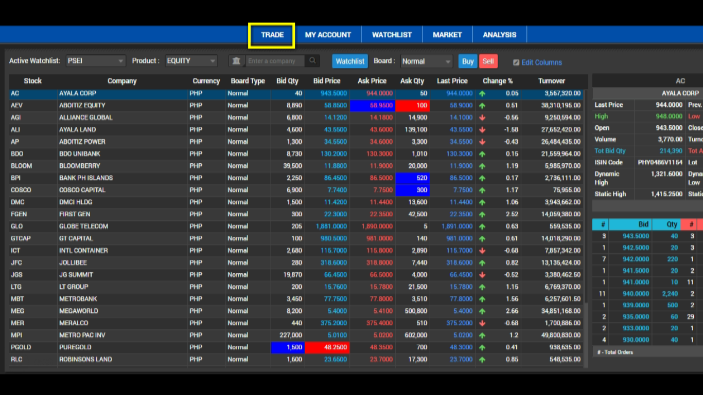Image resolution: width=703 pixels, height=395 pixels.
Task: Click 940.0000 bid in order book
Action: point(636,294)
